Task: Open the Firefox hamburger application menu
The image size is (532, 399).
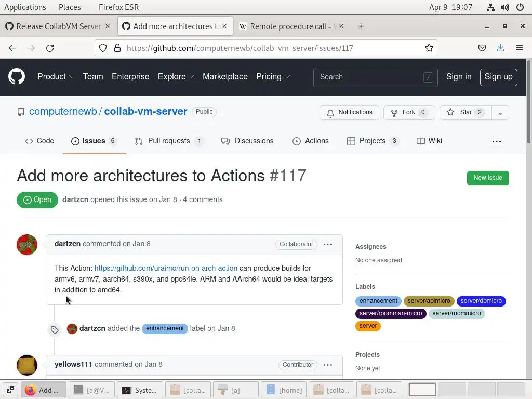Action: 520,48
